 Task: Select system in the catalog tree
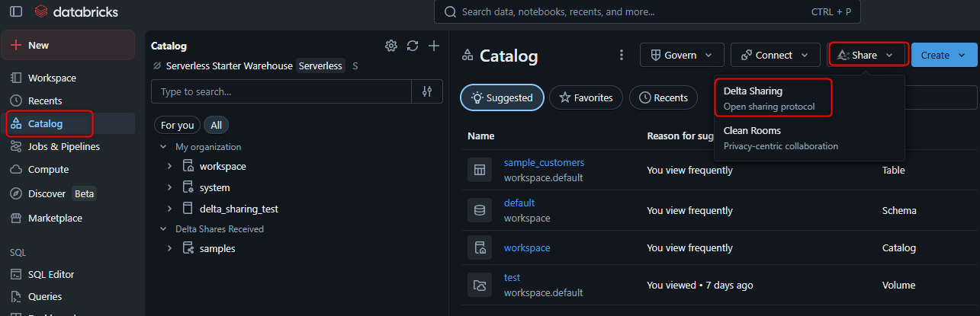[214, 187]
